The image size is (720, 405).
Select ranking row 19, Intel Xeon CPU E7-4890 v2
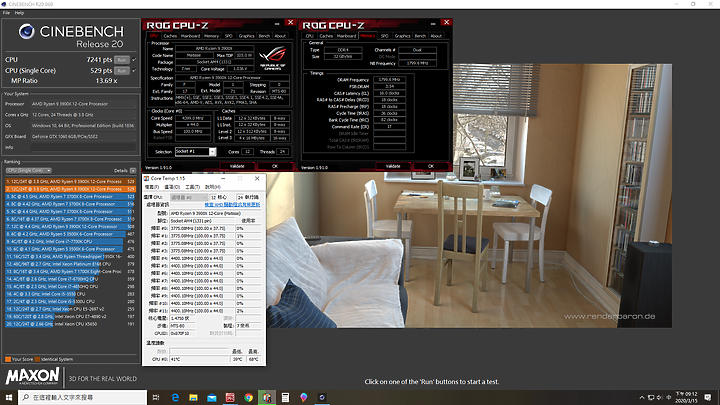pos(71,317)
